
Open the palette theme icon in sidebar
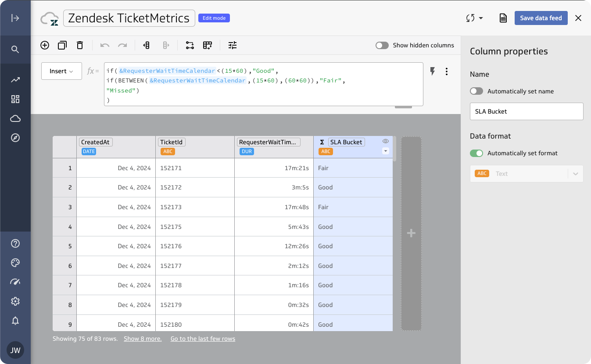(x=15, y=263)
